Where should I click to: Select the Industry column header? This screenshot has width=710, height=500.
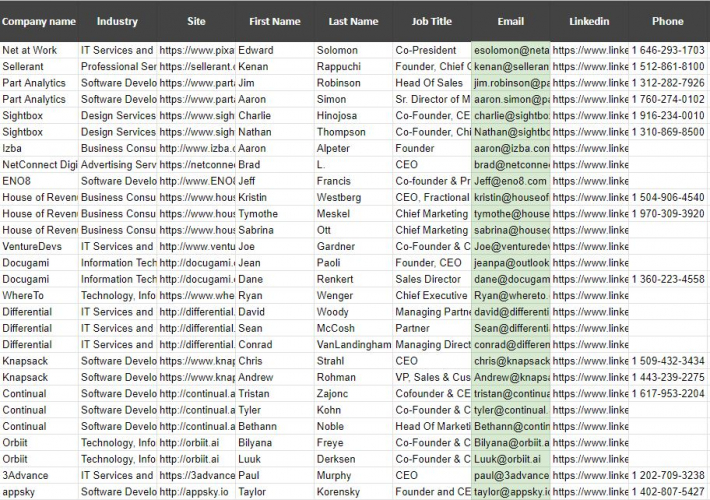(117, 21)
